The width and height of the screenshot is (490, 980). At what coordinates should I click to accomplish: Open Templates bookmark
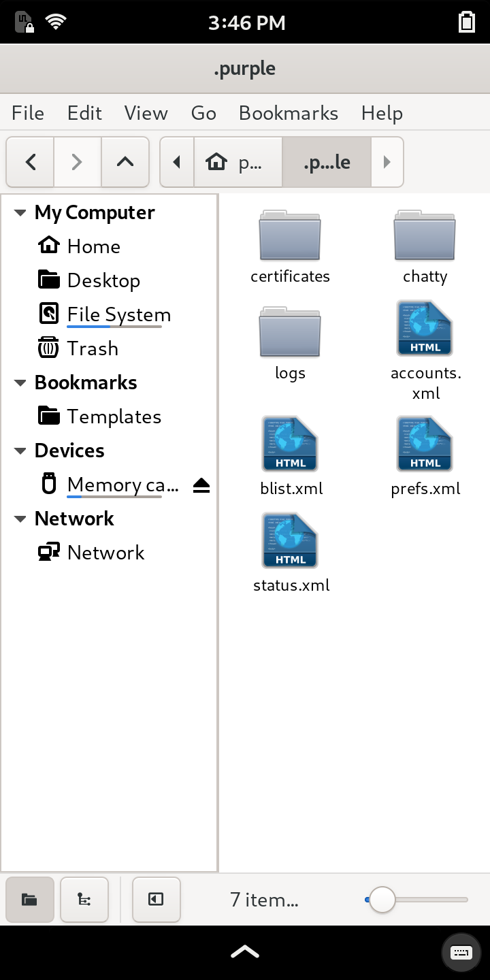click(x=109, y=416)
